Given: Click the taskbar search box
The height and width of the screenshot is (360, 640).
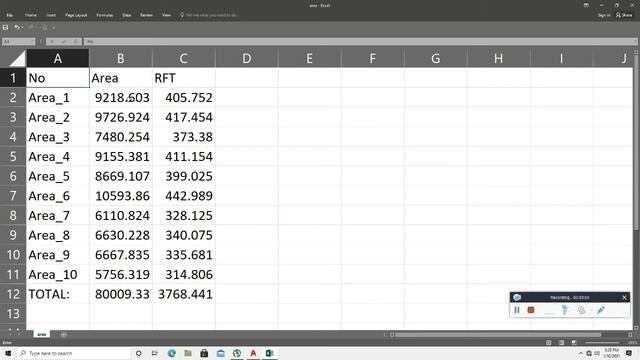Looking at the screenshot, I should click(73, 353).
